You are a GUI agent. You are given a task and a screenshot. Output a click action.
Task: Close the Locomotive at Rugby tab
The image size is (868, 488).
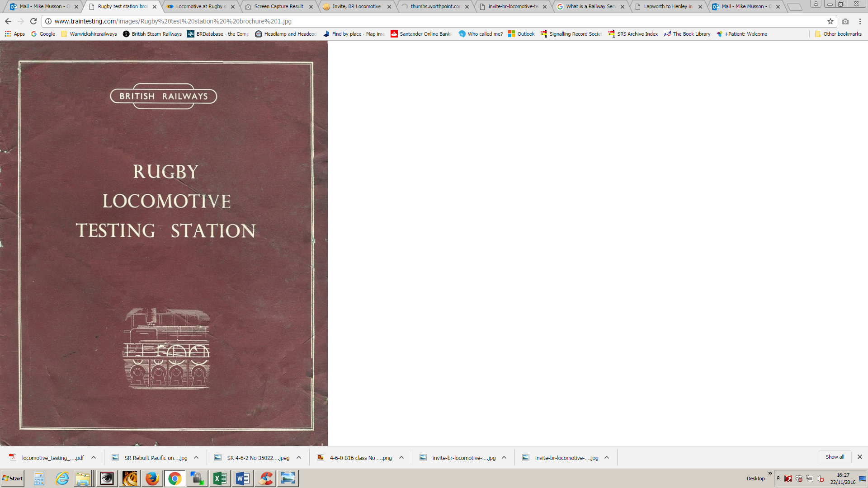[x=233, y=7]
